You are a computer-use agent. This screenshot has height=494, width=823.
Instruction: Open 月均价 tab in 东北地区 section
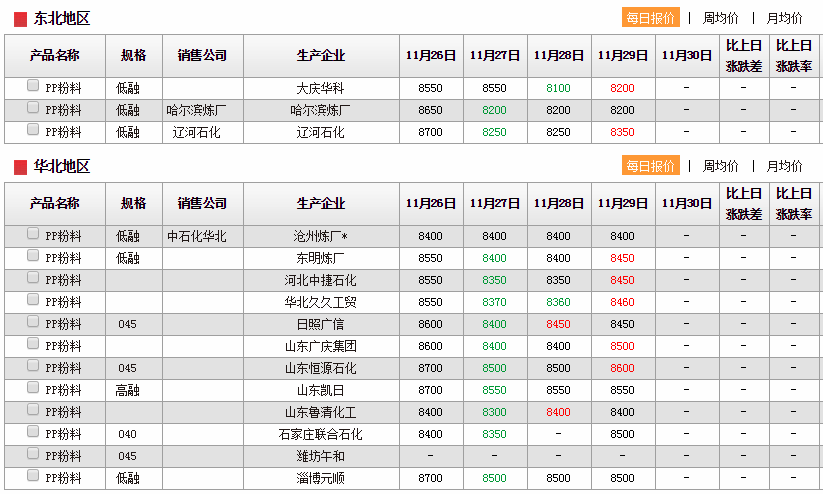[x=784, y=18]
